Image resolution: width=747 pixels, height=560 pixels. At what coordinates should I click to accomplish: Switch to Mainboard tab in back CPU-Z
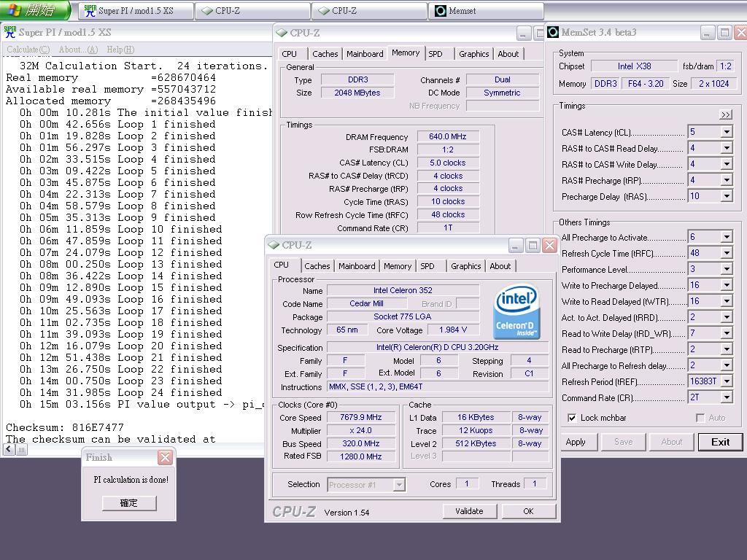(x=365, y=54)
